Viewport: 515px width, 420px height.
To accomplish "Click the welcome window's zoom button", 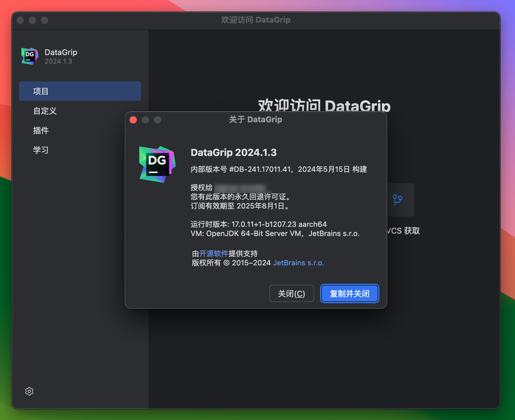I will click(45, 20).
